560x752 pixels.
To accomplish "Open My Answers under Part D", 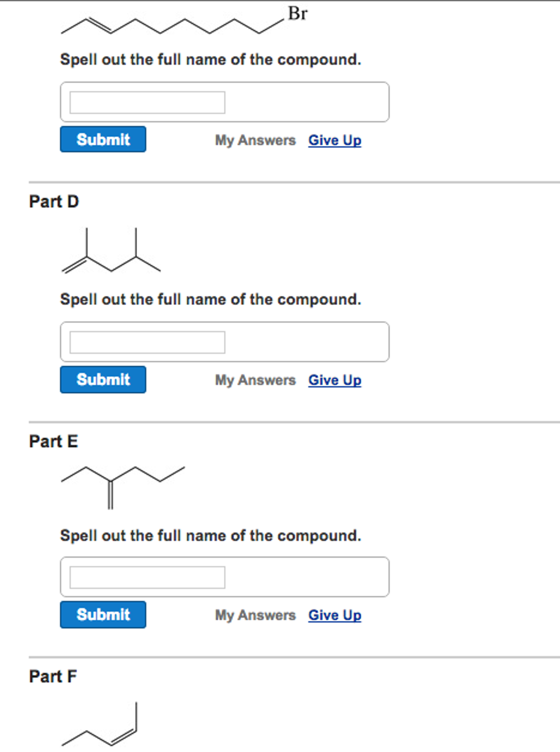I will click(255, 380).
